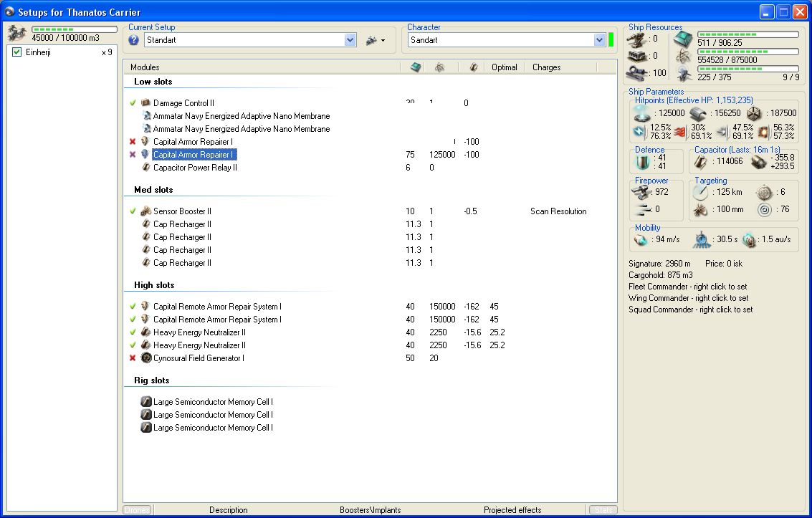Click the Scan Resolution charge cell
The image size is (812, 518).
pyautogui.click(x=558, y=211)
